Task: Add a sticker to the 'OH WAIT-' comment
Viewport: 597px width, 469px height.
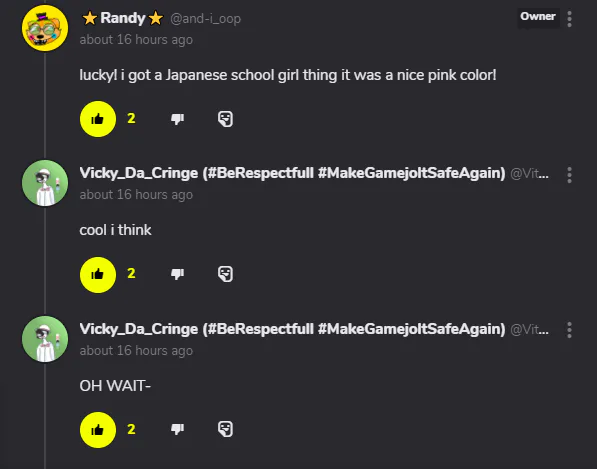Action: tap(225, 429)
